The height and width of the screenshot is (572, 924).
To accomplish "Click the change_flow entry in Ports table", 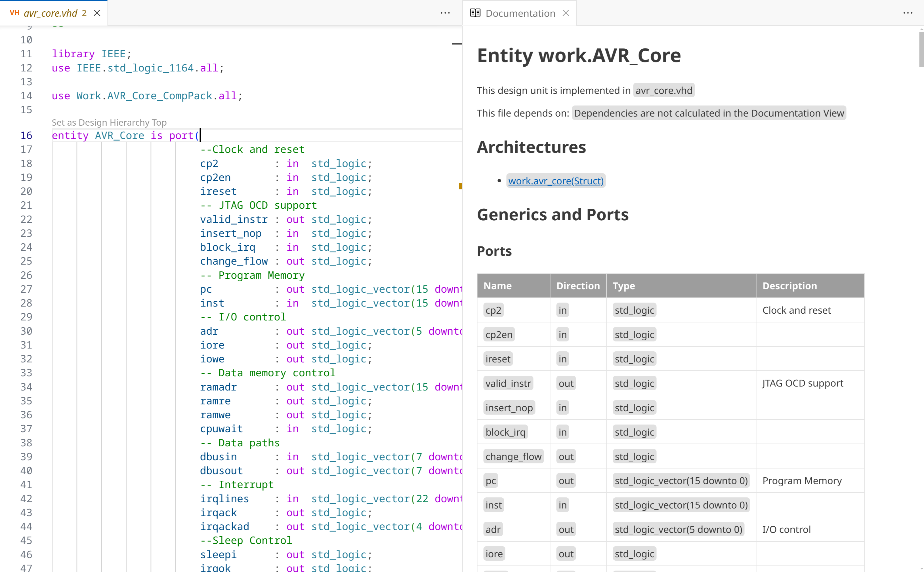I will click(x=513, y=457).
